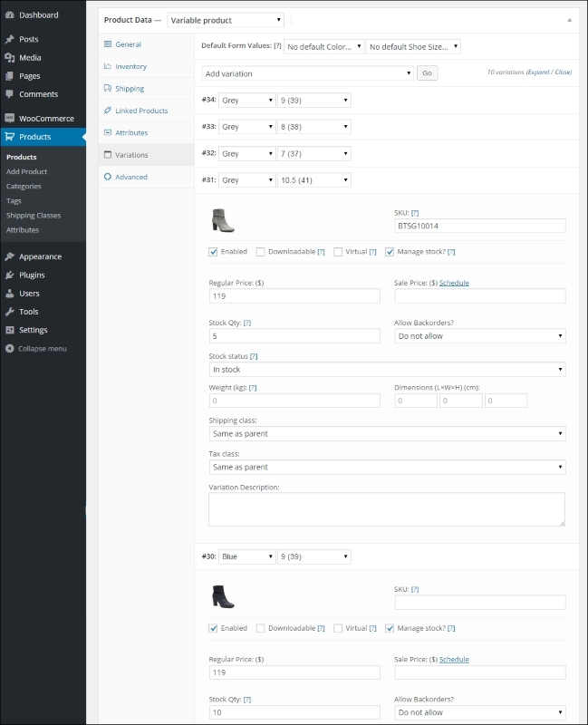
Task: Open Shipping class Same as parent dropdown
Action: click(x=388, y=433)
